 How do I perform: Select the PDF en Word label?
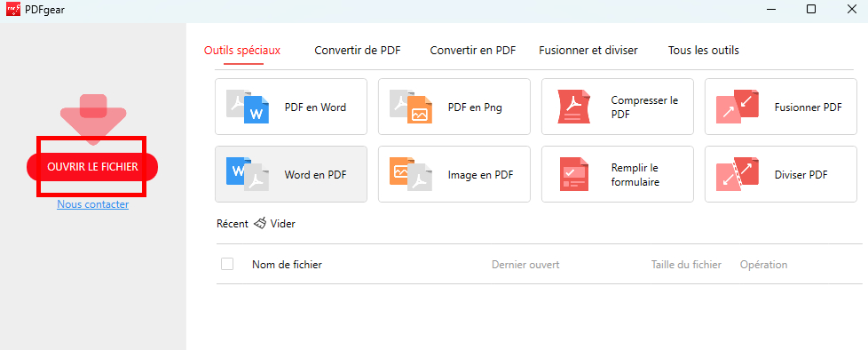pos(315,107)
